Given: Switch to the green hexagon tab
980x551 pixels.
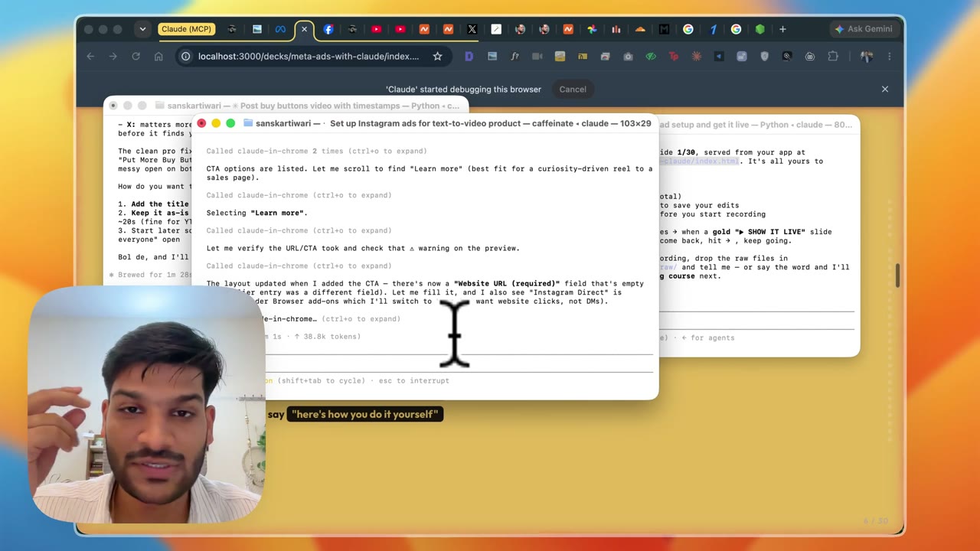Looking at the screenshot, I should click(759, 29).
